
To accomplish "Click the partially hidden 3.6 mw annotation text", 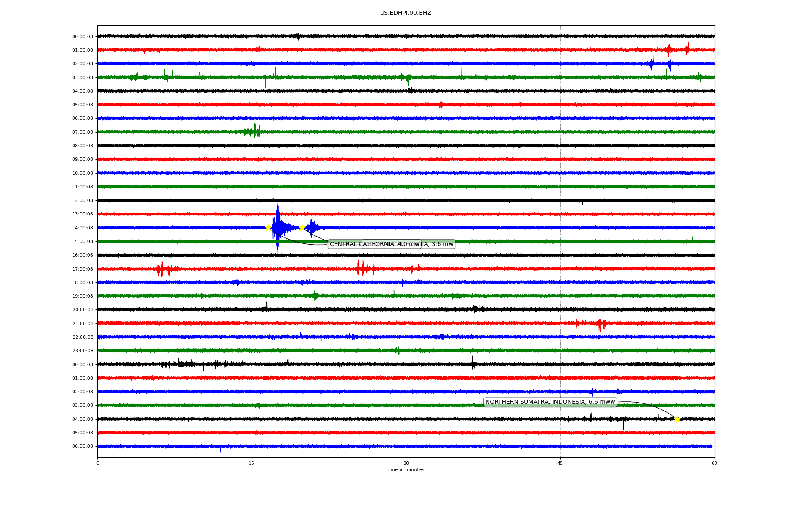I will coord(440,244).
